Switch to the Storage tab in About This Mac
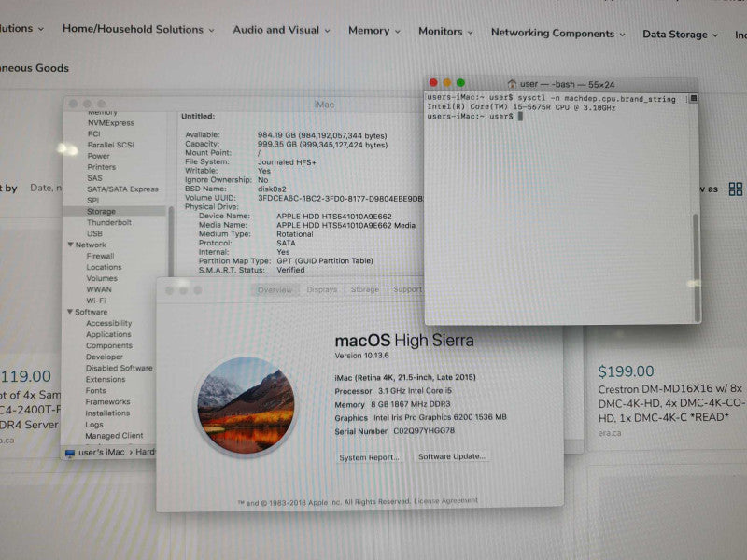Screen dimensions: 747x560 [365, 289]
